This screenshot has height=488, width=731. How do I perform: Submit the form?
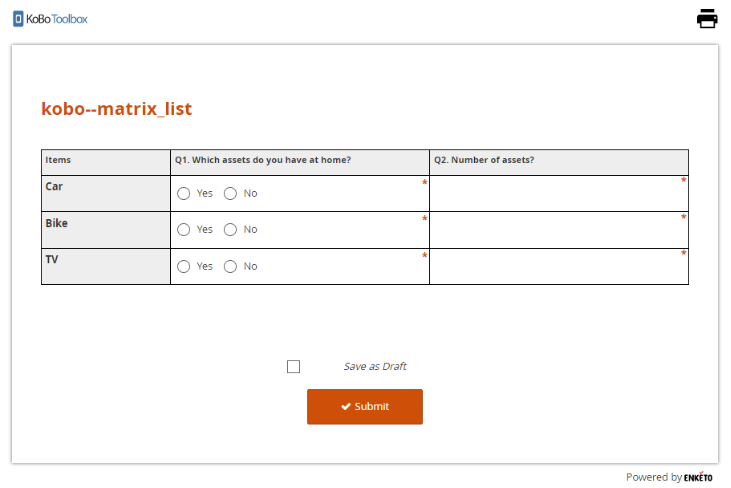[364, 407]
